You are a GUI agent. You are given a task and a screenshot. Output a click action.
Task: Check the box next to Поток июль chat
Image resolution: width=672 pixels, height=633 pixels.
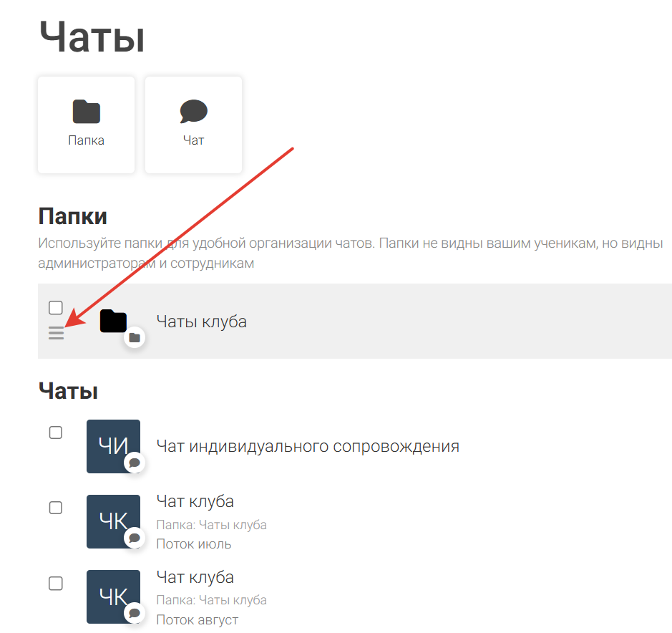[x=56, y=508]
